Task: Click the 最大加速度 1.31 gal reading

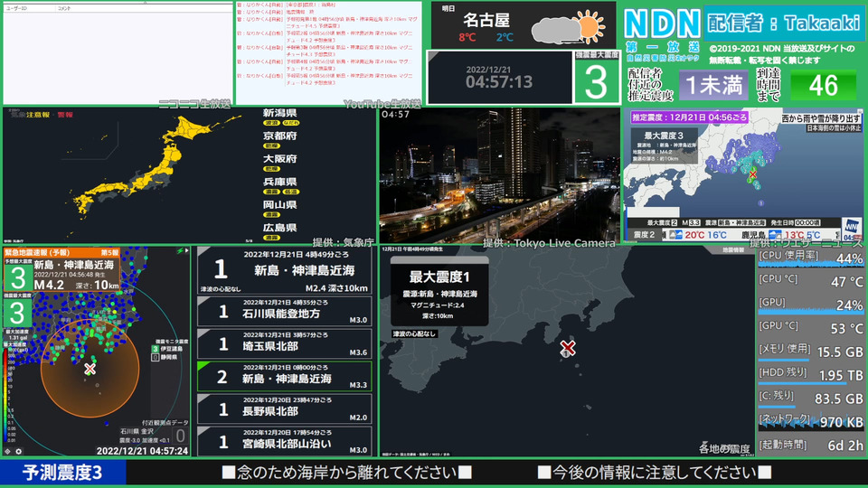Action: [x=18, y=334]
